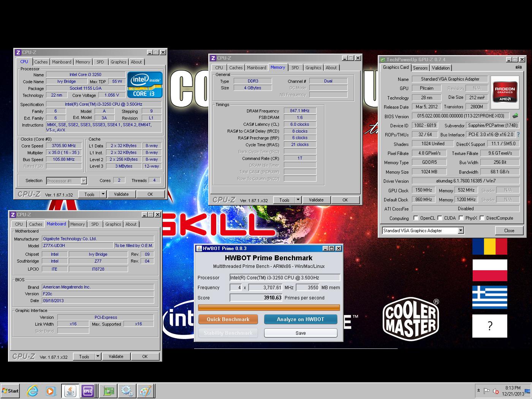Select the GPU-Z graphics card taskbar icon
The height and width of the screenshot is (399, 532).
coord(109,391)
